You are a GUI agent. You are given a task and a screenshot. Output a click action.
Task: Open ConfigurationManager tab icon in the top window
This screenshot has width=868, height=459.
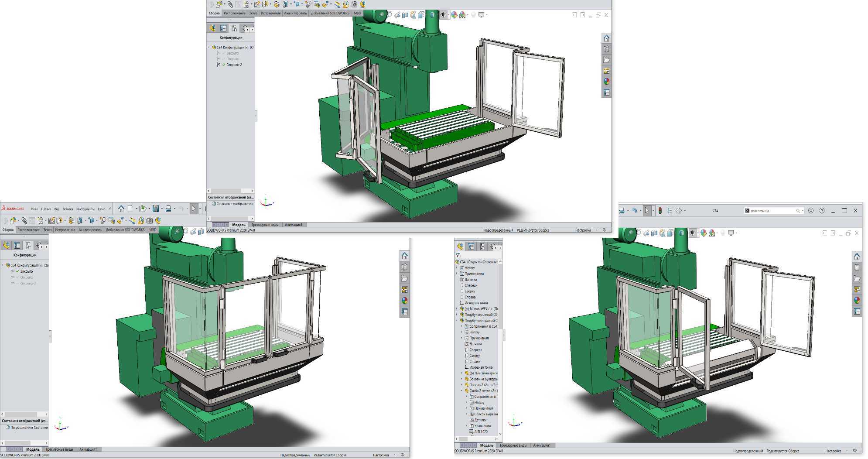[234, 28]
